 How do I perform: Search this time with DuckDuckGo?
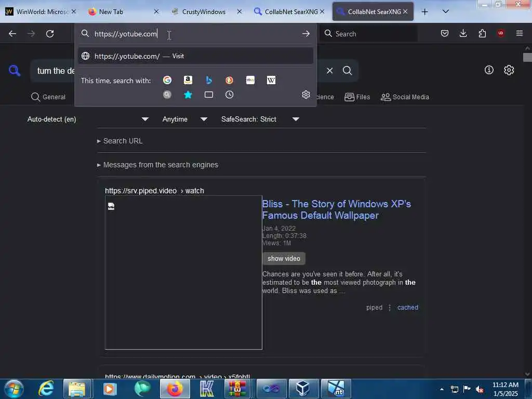[x=229, y=80]
